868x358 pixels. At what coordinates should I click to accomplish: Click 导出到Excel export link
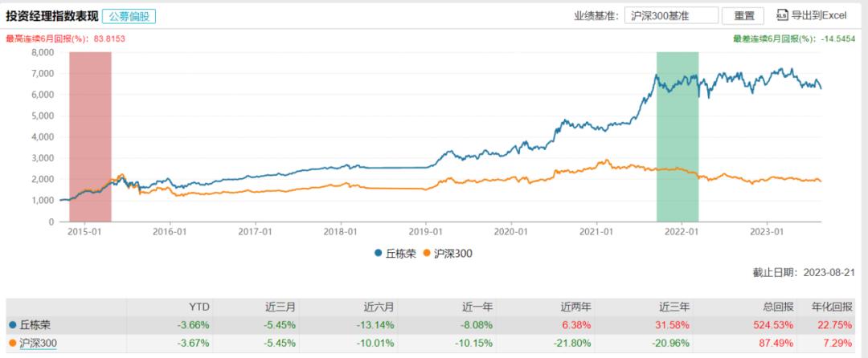819,15
